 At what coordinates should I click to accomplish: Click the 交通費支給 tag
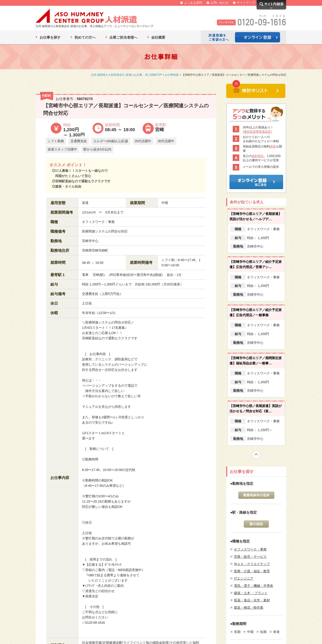pyautogui.click(x=78, y=141)
